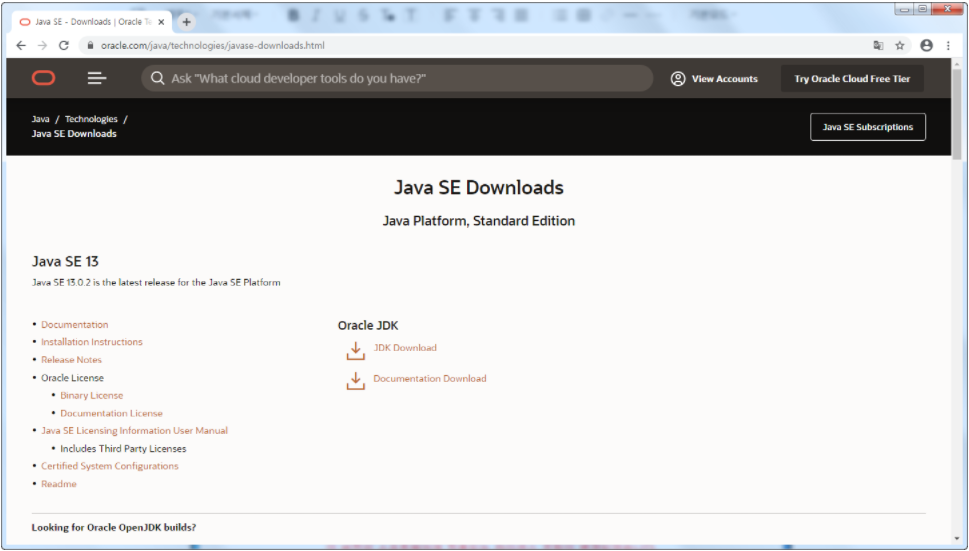
Task: Click Try Oracle Cloud Free Tier button
Action: [x=852, y=78]
